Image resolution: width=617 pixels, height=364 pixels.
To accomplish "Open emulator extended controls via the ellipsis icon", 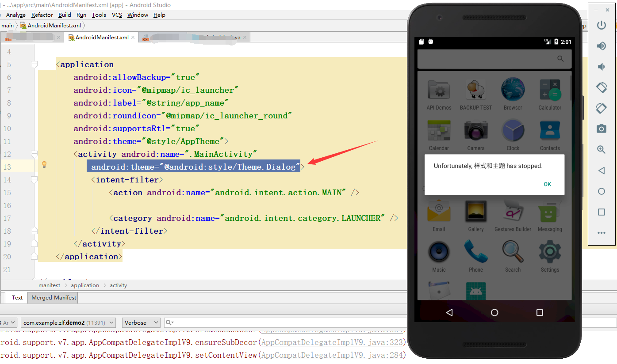I will point(602,233).
